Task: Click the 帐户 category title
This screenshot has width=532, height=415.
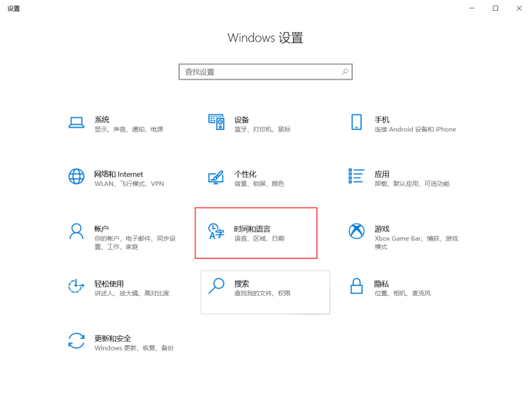Action: point(101,229)
